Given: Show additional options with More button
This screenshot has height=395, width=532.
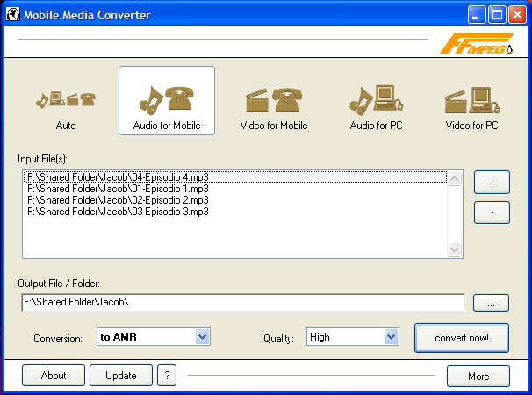Looking at the screenshot, I should point(478,376).
